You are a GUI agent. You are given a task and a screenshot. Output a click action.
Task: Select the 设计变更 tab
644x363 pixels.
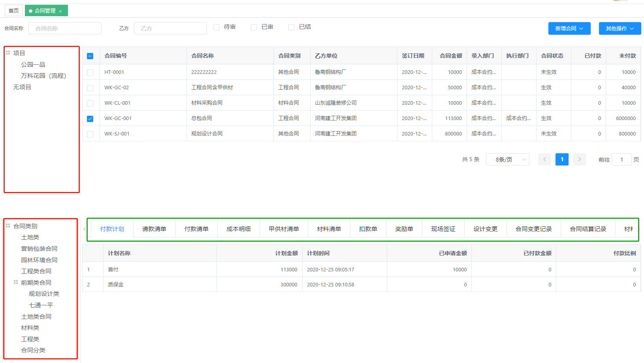coord(486,229)
